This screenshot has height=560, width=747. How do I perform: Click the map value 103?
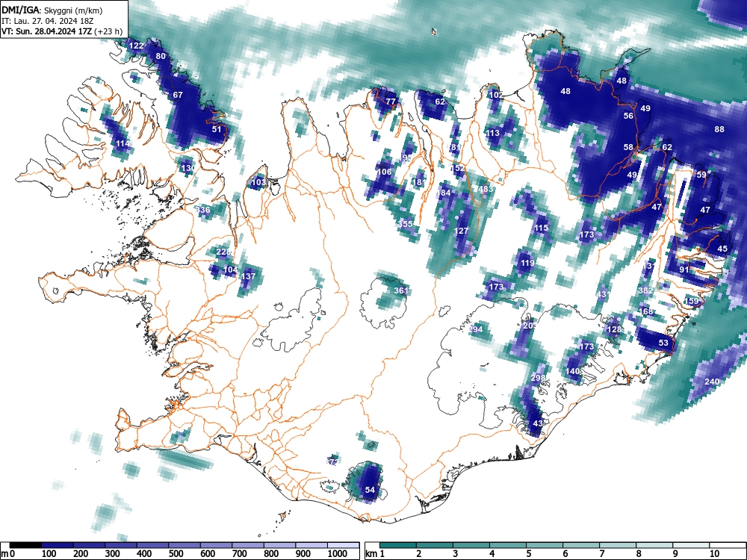[x=258, y=182]
